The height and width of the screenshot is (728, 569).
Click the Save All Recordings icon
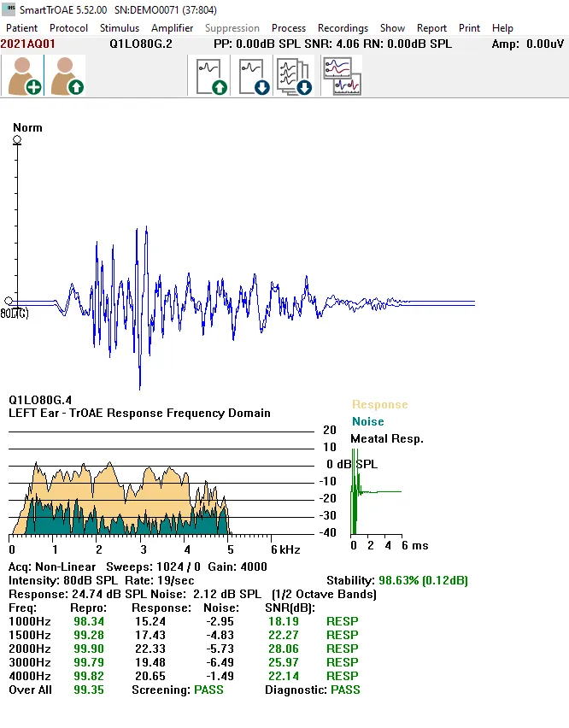click(x=295, y=76)
